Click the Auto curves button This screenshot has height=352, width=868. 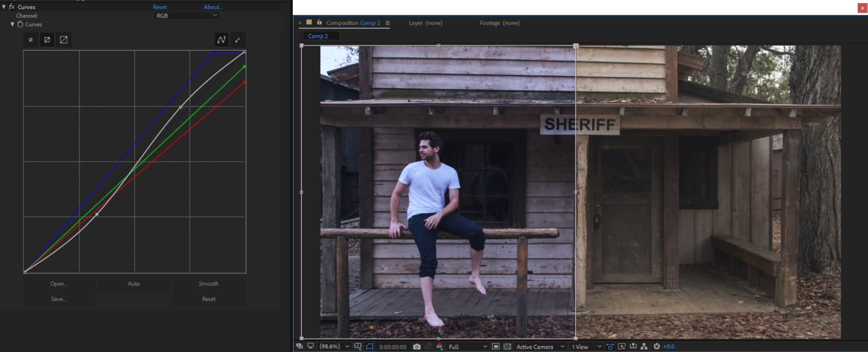(134, 283)
